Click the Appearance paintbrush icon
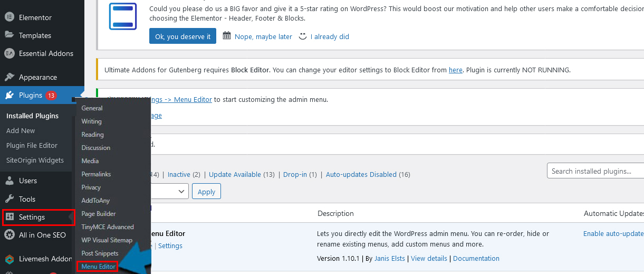Screen dimensions: 644x274 click(9, 77)
